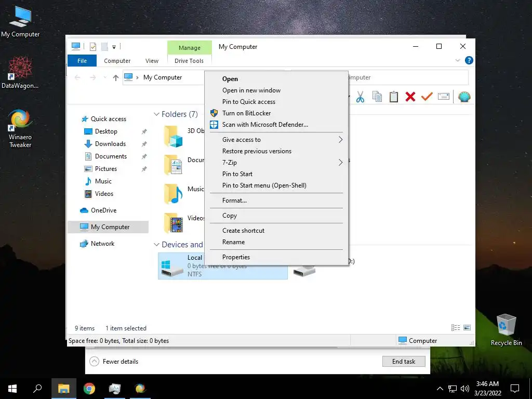Open the Customize Quick Access Toolbar dropdown

coord(114,47)
